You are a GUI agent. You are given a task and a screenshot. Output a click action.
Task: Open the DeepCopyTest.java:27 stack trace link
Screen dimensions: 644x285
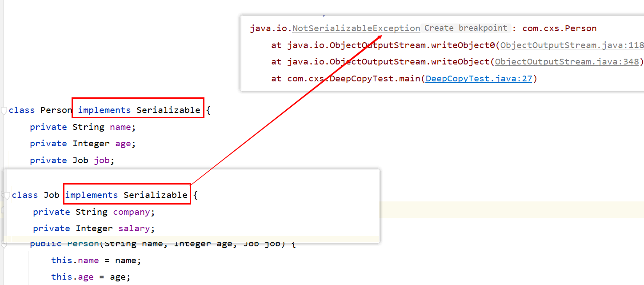479,79
